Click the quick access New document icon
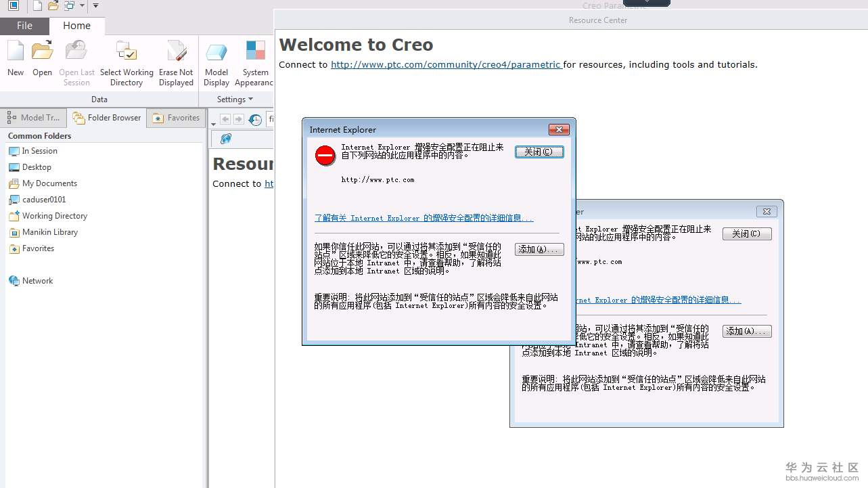The image size is (868, 488). 37,6
